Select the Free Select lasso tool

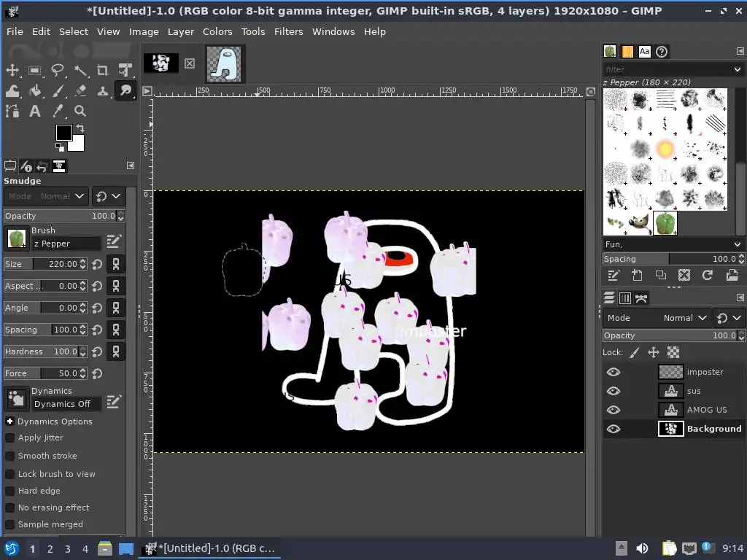(58, 71)
